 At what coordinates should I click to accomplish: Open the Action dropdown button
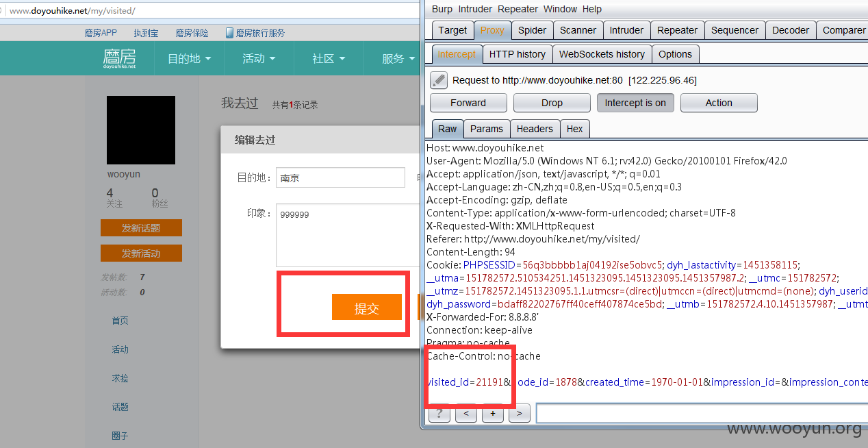(719, 103)
